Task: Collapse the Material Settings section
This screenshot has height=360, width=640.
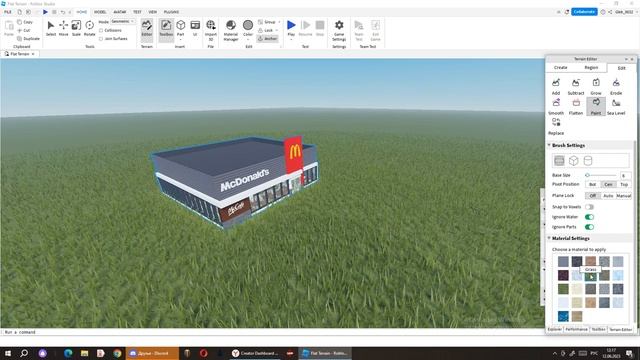Action: point(549,238)
